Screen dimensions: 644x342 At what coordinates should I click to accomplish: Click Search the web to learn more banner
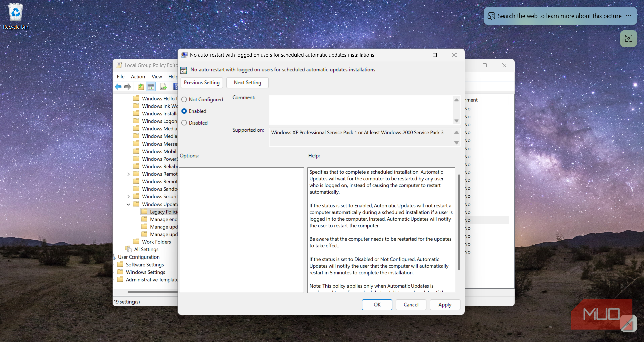coord(559,16)
